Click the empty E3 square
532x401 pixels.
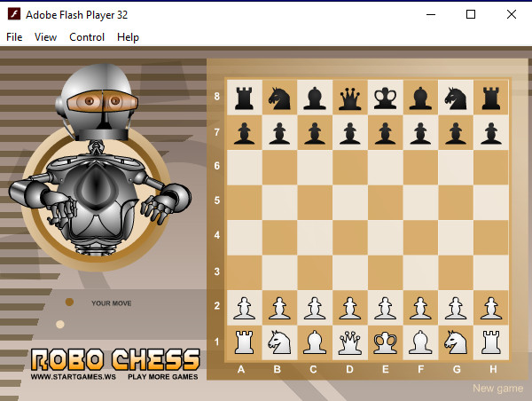[385, 273]
